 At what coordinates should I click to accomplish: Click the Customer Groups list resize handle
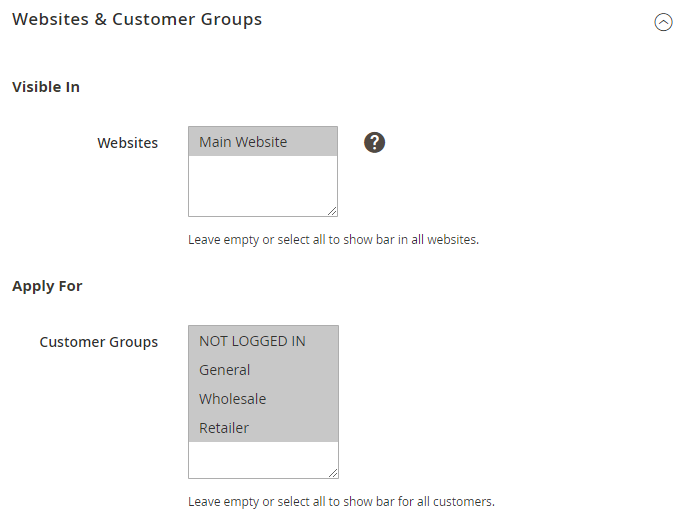pyautogui.click(x=333, y=473)
